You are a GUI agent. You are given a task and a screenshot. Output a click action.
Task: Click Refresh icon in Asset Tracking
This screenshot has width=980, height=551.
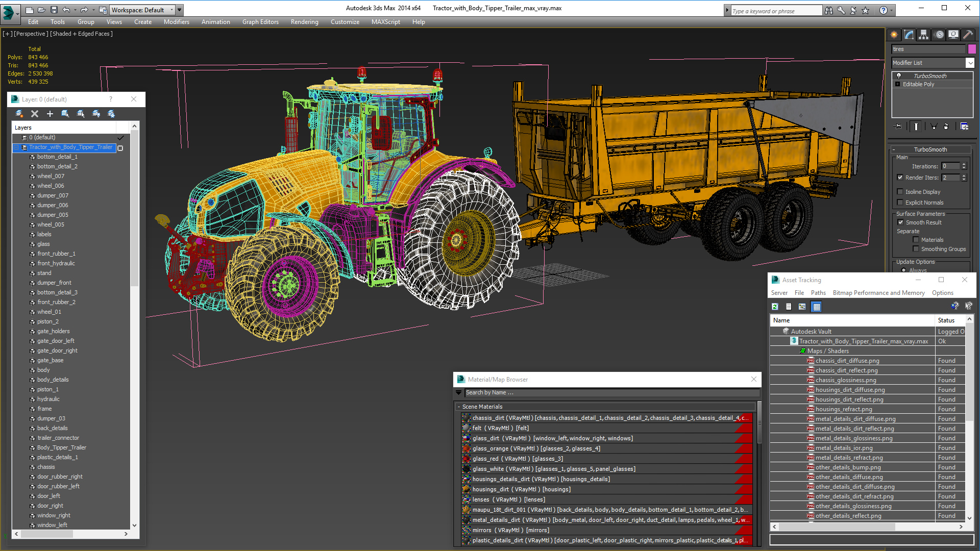click(x=775, y=307)
